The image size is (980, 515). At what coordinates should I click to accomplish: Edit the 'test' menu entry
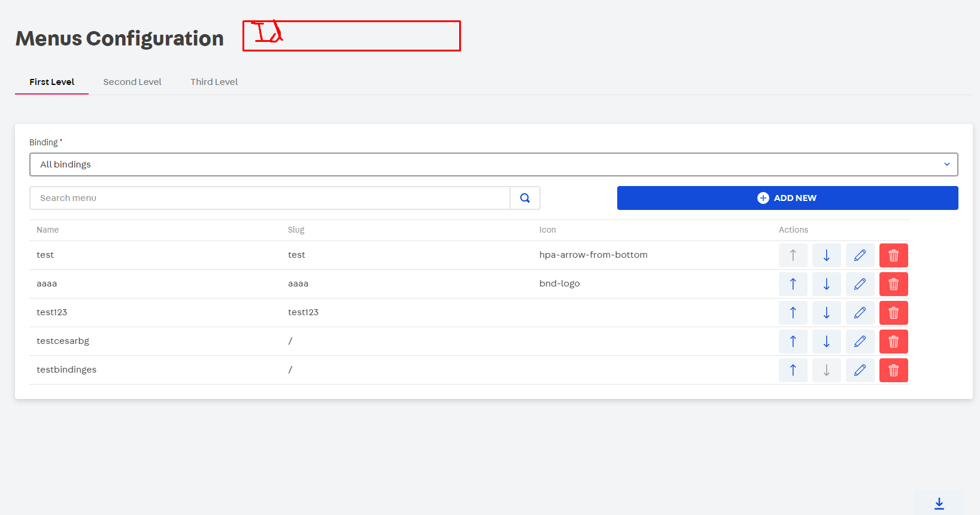pos(860,255)
